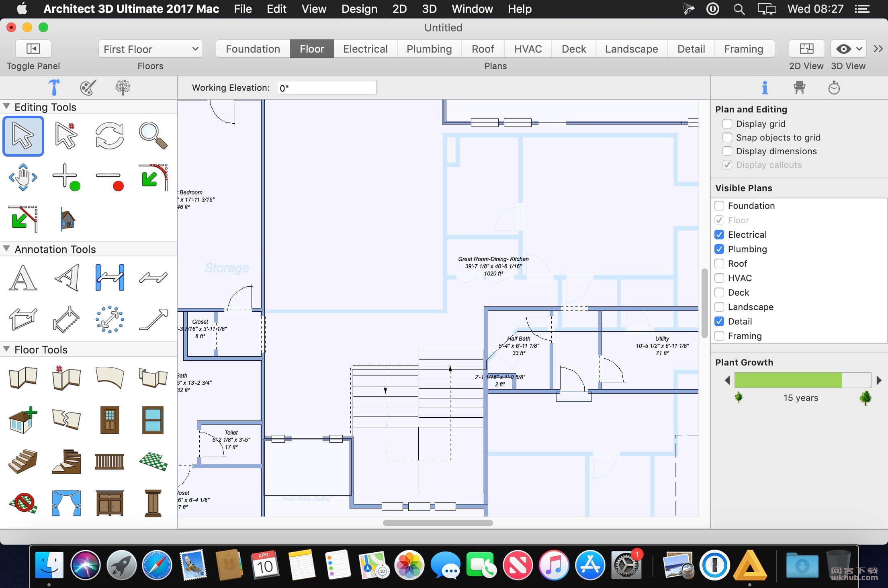The height and width of the screenshot is (588, 888).
Task: Open the paint palette materials tab
Action: (x=88, y=87)
